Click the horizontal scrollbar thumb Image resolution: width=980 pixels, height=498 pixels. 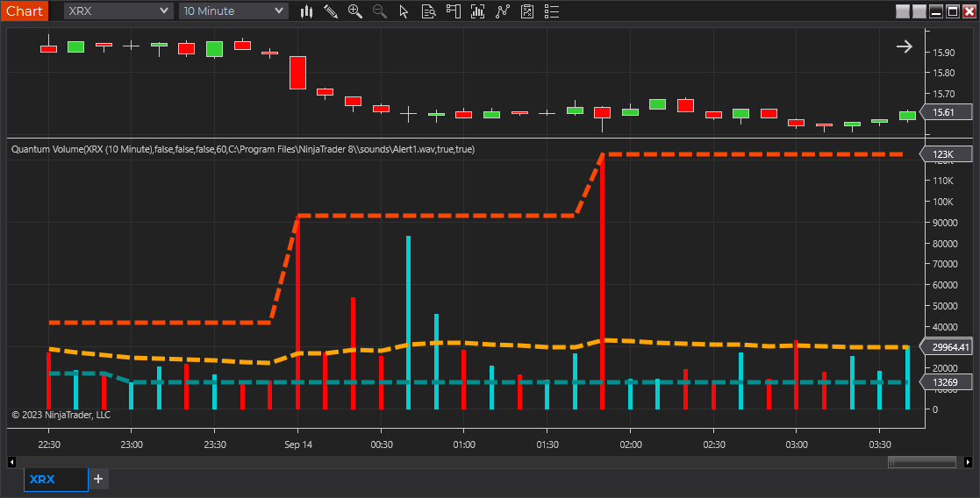[922, 462]
